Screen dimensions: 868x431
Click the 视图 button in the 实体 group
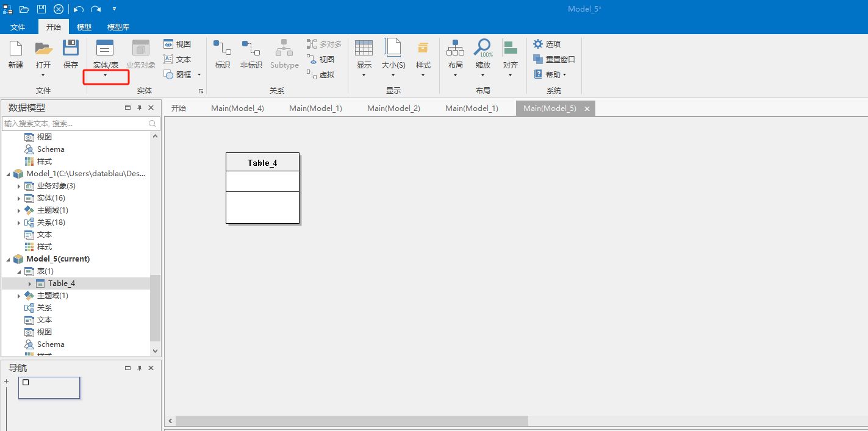[178, 44]
